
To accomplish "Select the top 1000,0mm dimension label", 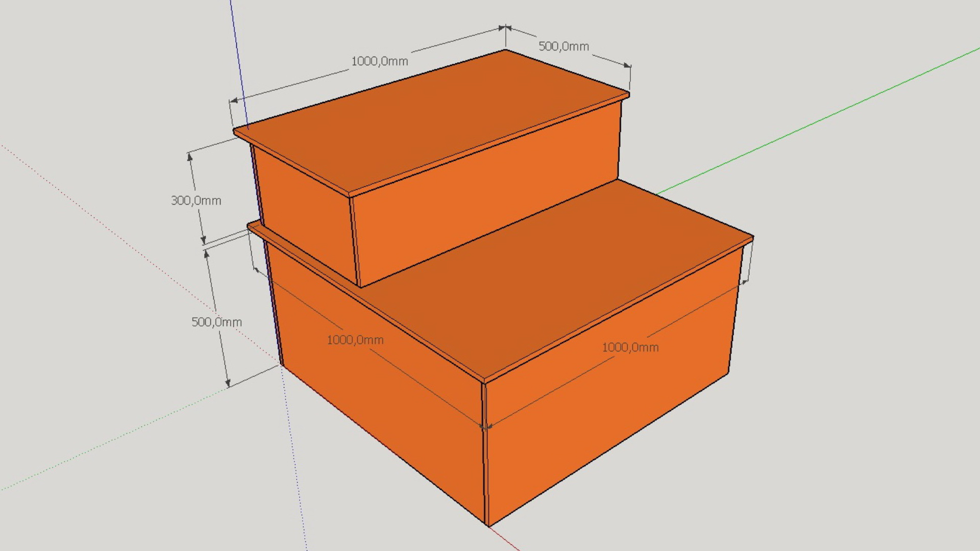I will pos(380,61).
